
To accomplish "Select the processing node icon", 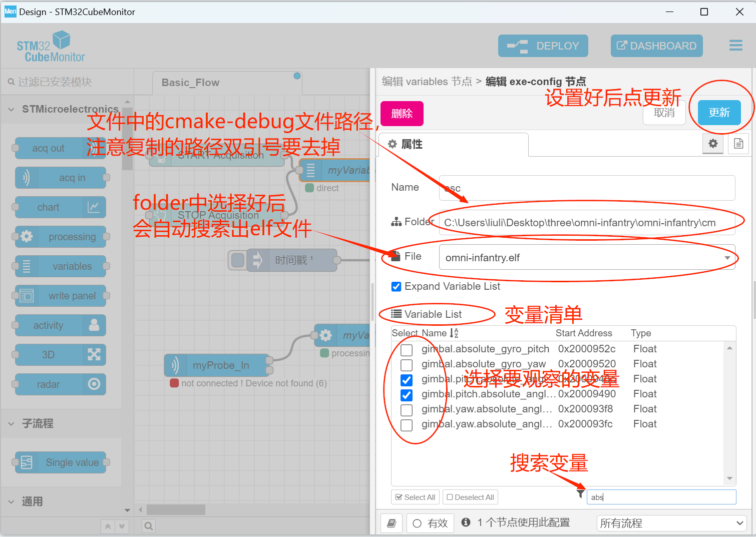I will (61, 237).
